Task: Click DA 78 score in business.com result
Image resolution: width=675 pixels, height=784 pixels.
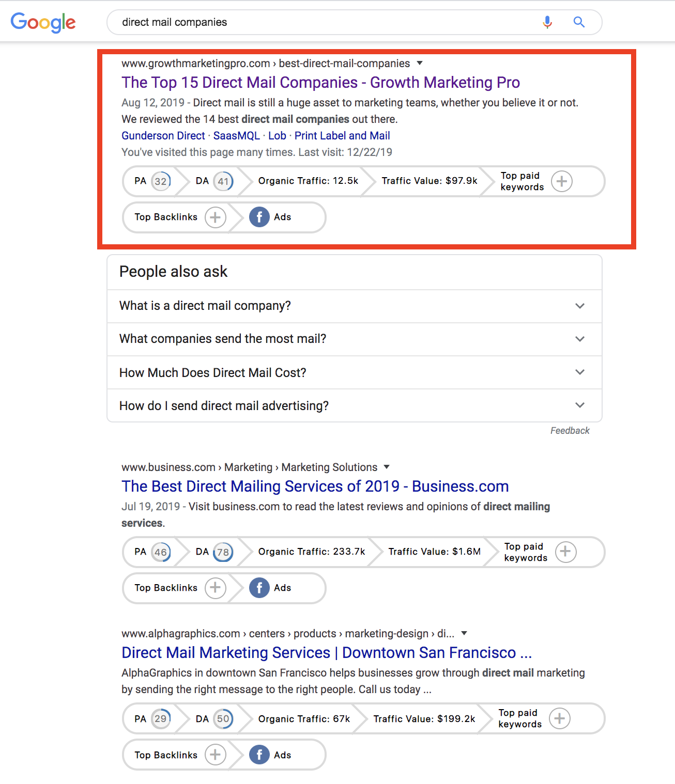Action: (x=223, y=552)
